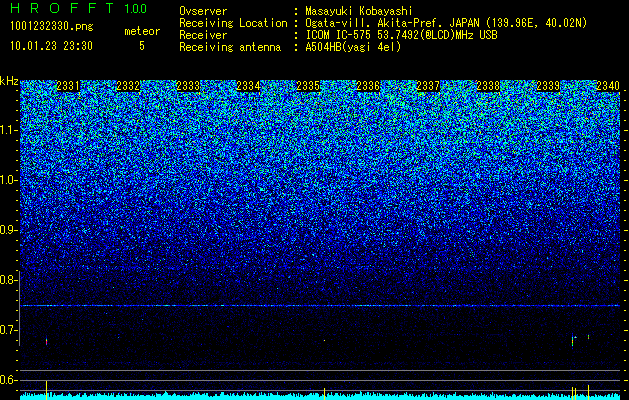Click the yellow meteor marker line near 2331

47,390
